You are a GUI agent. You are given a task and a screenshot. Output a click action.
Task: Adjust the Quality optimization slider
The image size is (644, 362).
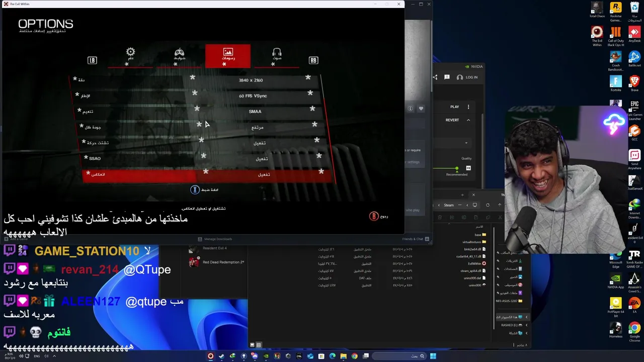click(456, 168)
